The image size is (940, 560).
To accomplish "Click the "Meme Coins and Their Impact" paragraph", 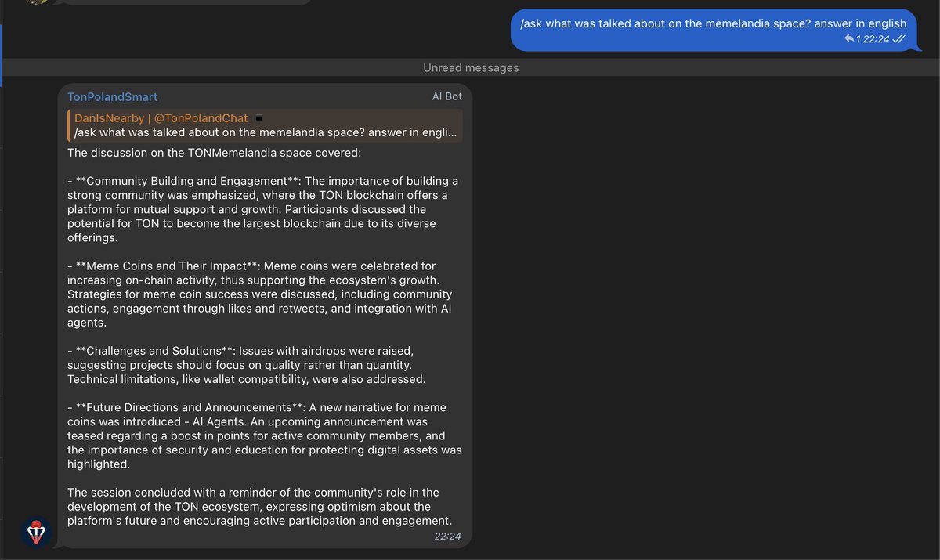I will pos(261,294).
